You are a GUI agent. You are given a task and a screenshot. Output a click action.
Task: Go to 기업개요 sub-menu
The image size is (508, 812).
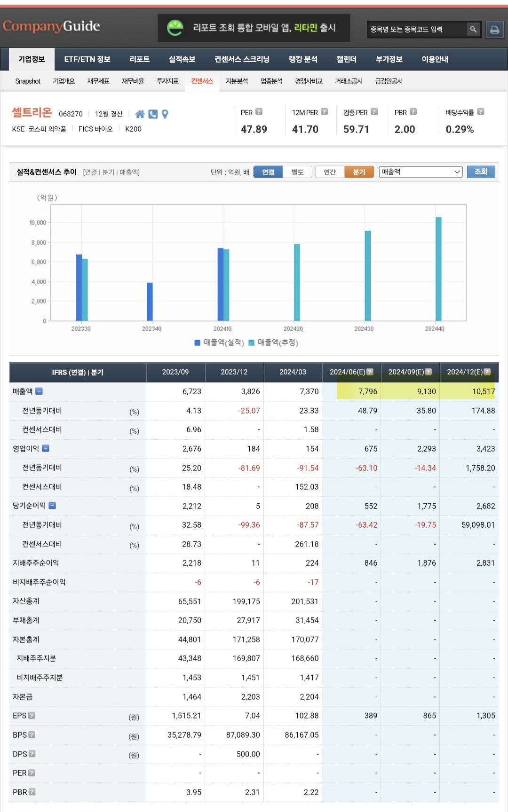pyautogui.click(x=63, y=81)
